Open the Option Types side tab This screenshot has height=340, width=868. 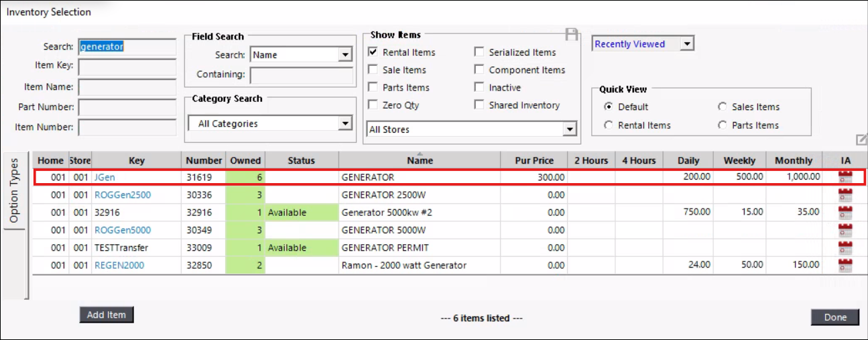tap(15, 191)
